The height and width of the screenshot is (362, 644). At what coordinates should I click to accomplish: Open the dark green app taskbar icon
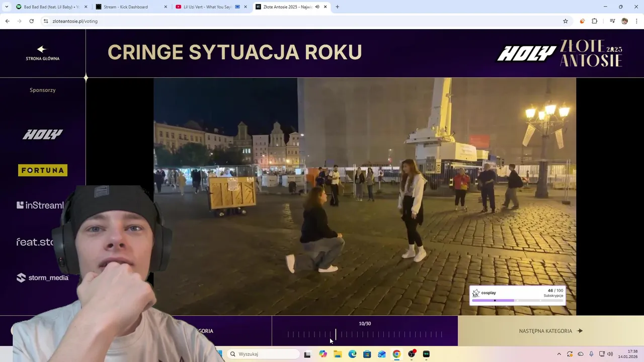[426, 354]
